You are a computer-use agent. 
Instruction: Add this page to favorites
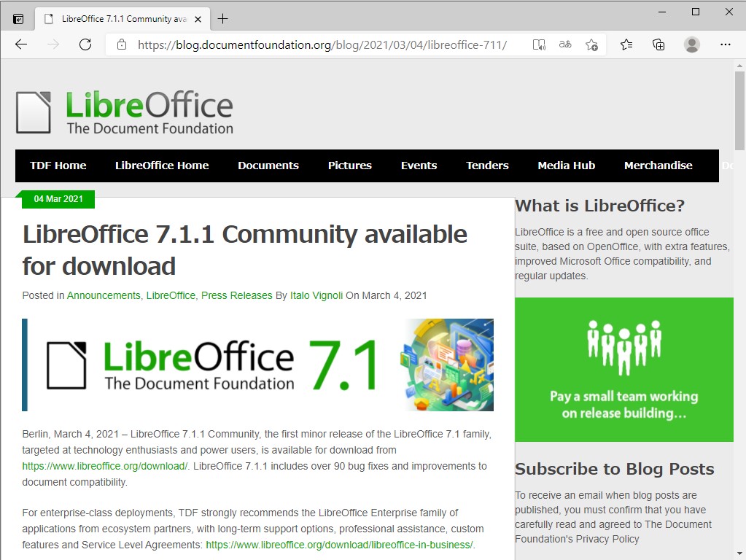coord(591,44)
